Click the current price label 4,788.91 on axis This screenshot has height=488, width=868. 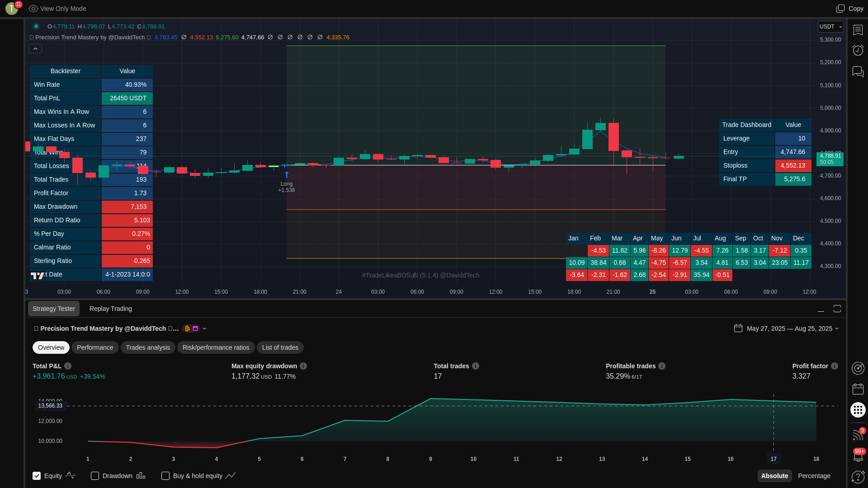(x=830, y=159)
